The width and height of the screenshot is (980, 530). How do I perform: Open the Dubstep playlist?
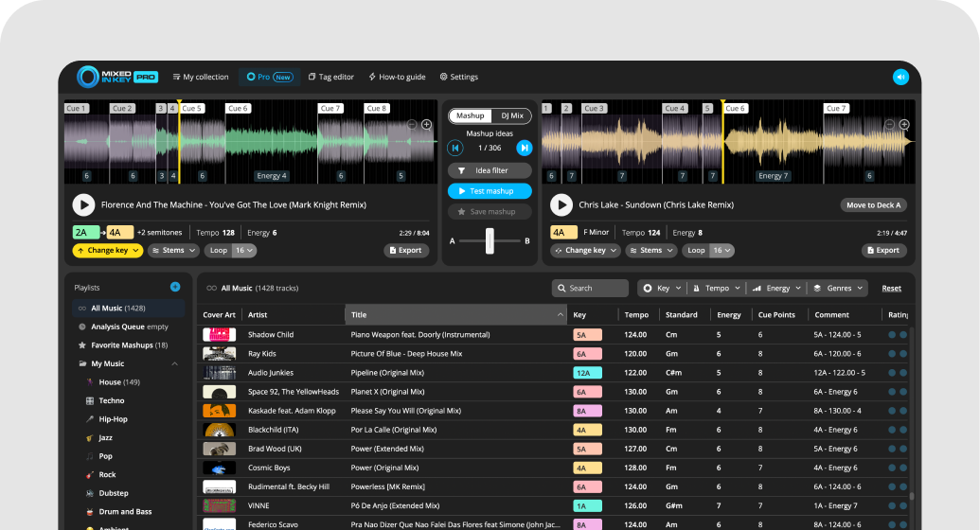click(x=113, y=493)
